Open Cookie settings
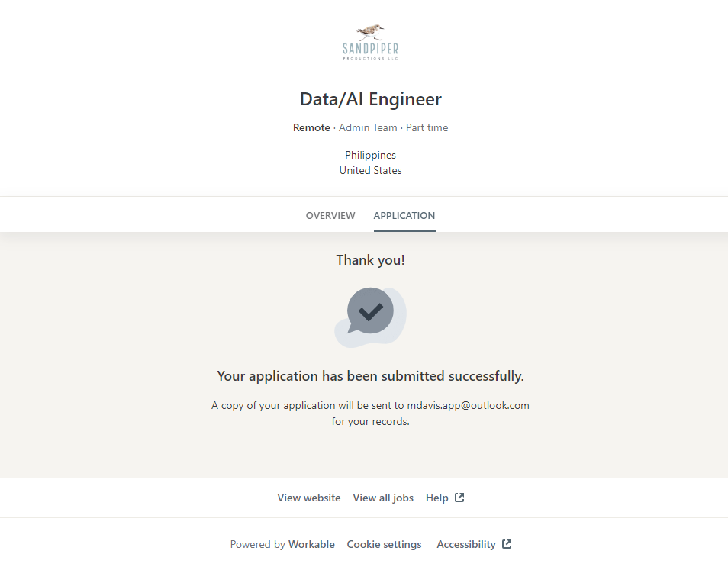Image resolution: width=728 pixels, height=570 pixels. (384, 544)
